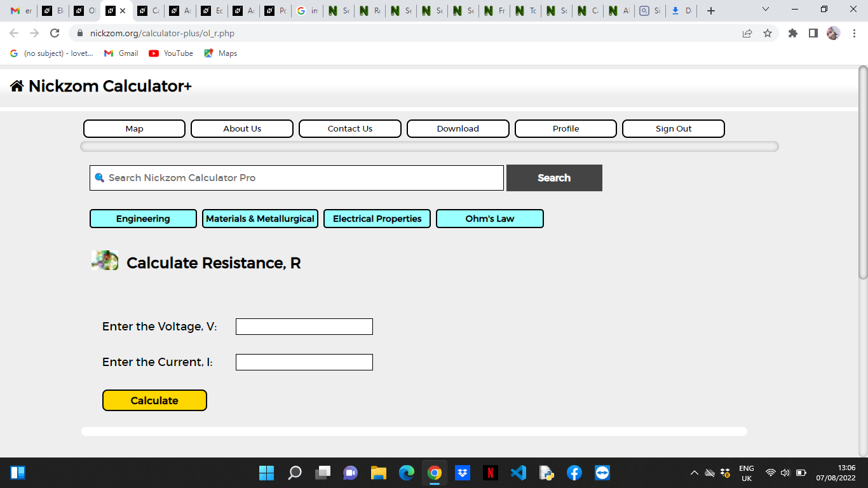Image resolution: width=868 pixels, height=488 pixels.
Task: Go to the Engineering breadcrumb
Action: pyautogui.click(x=143, y=219)
